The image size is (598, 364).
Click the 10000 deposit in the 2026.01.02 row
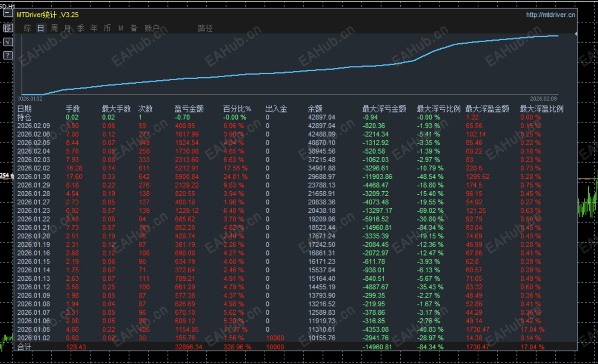[x=275, y=338]
